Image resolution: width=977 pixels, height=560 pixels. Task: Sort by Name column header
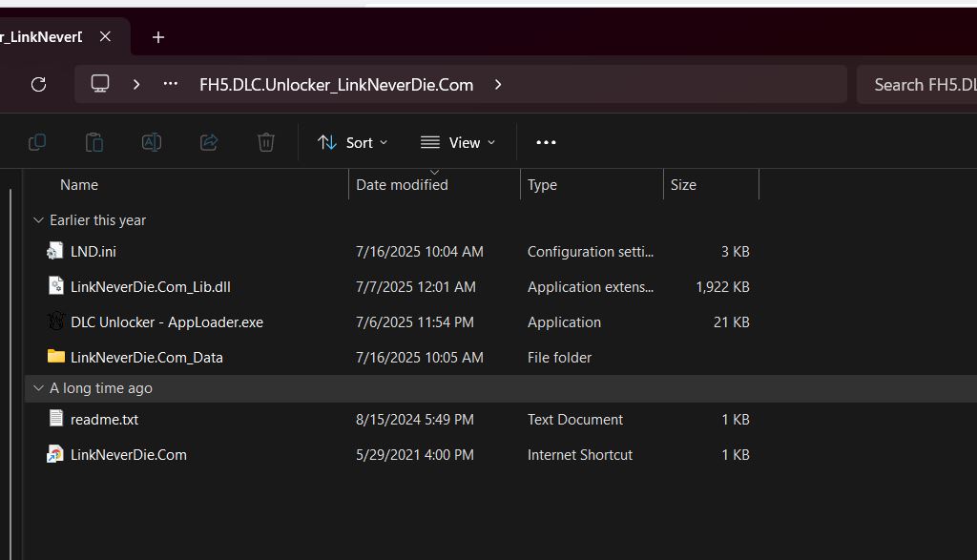79,185
